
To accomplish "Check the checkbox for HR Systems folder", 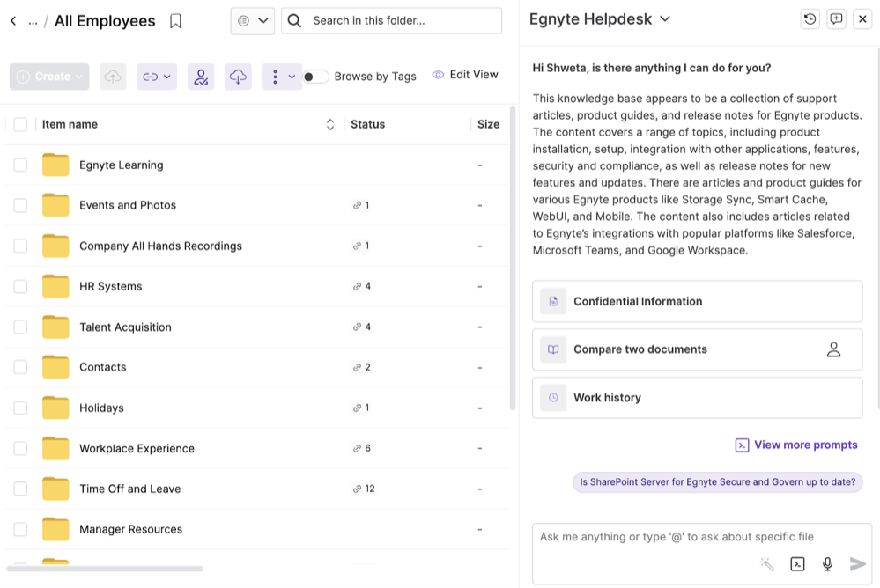I will point(20,286).
